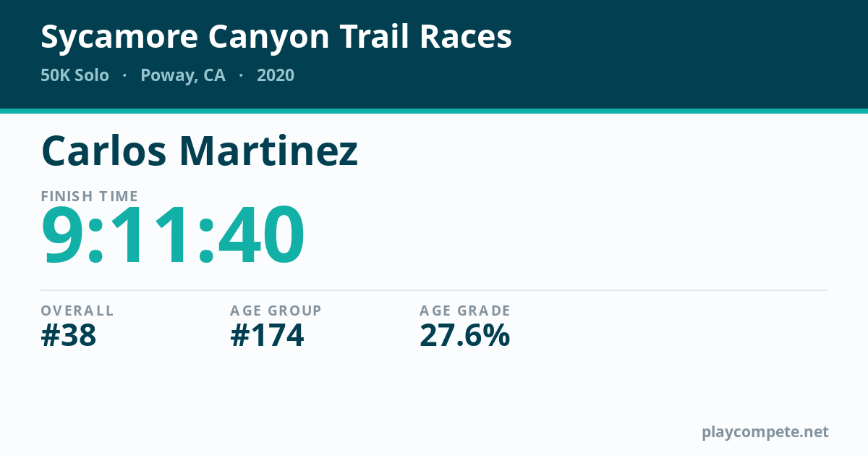Click the OVERALL label

[77, 311]
